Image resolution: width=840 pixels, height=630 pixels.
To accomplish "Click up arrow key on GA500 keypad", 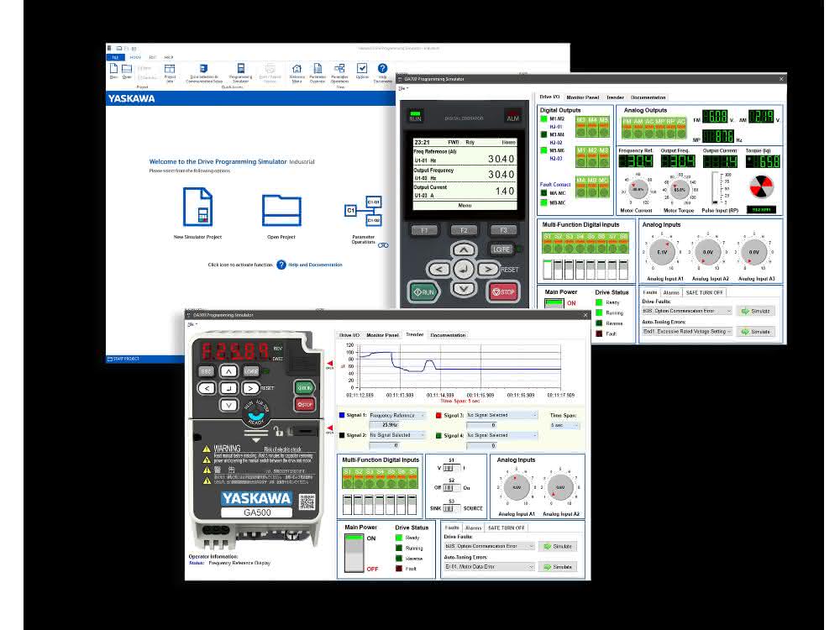I will pyautogui.click(x=228, y=371).
